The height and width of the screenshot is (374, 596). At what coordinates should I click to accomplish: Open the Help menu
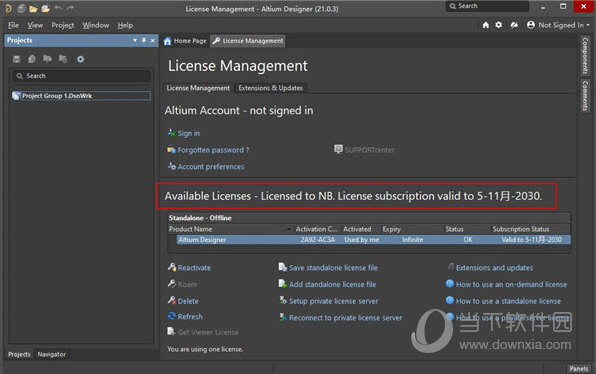pos(125,25)
